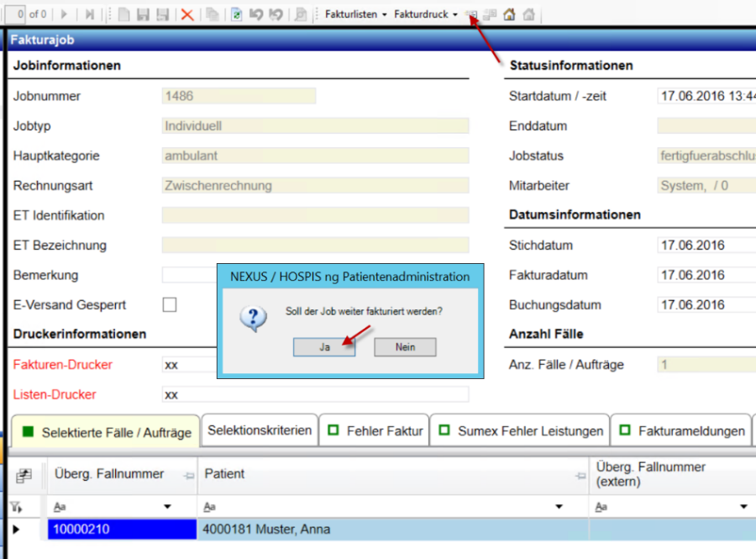Toggle the E-Versand Gesperrt checkbox
Viewport: 756px width, 559px height.
(169, 305)
